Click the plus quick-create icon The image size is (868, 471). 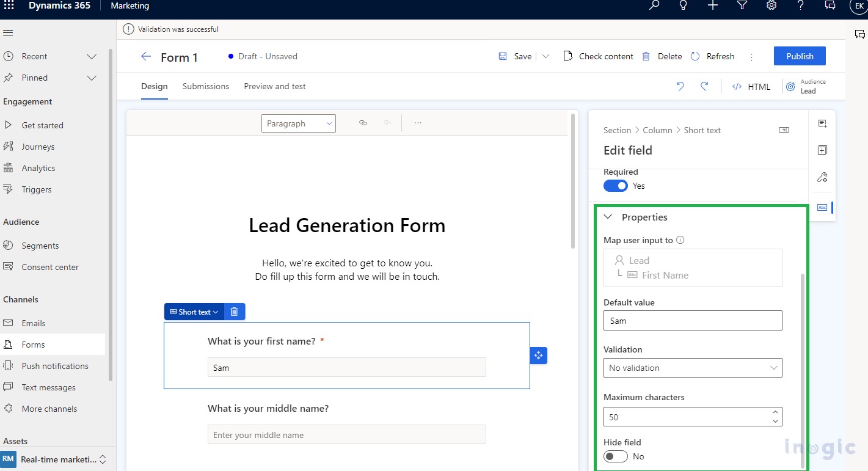click(x=713, y=5)
